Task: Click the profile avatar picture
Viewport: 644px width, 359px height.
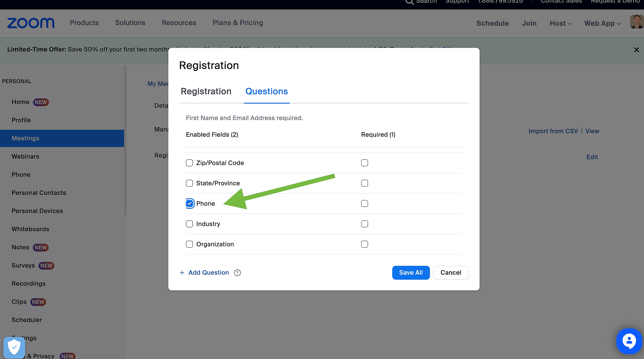Action: coord(637,22)
